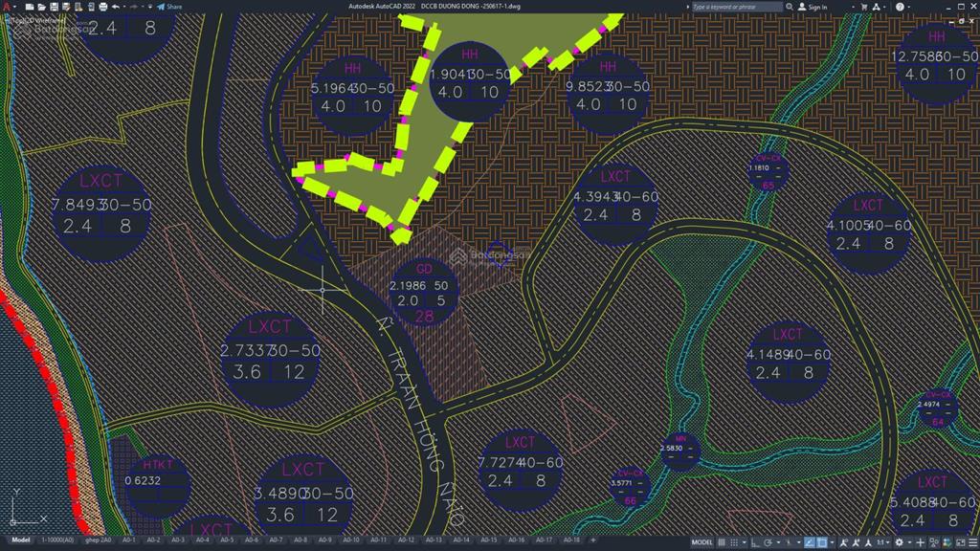The width and height of the screenshot is (980, 551).
Task: Customize Quick Access Toolbar dropdown
Action: [150, 7]
